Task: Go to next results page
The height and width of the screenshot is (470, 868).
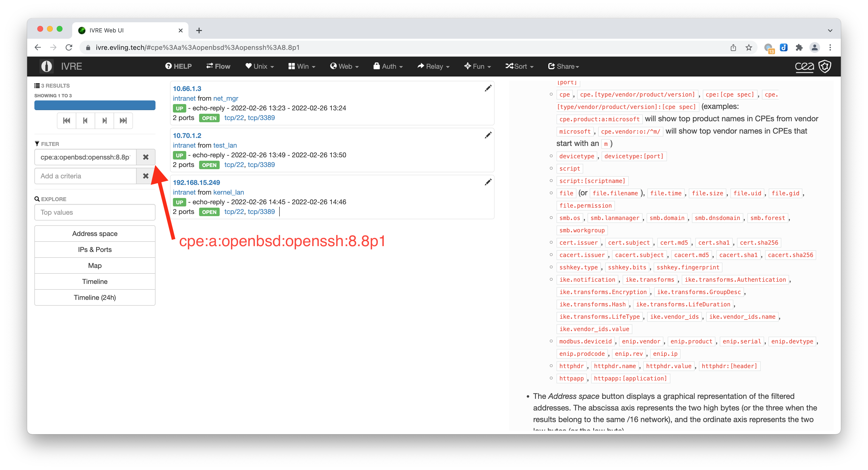Action: click(104, 121)
